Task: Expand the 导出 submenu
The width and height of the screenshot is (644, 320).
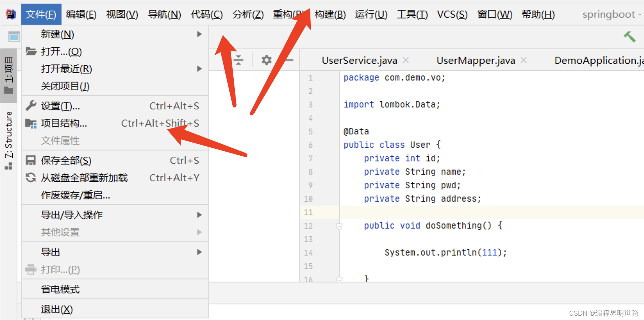Action: (199, 252)
